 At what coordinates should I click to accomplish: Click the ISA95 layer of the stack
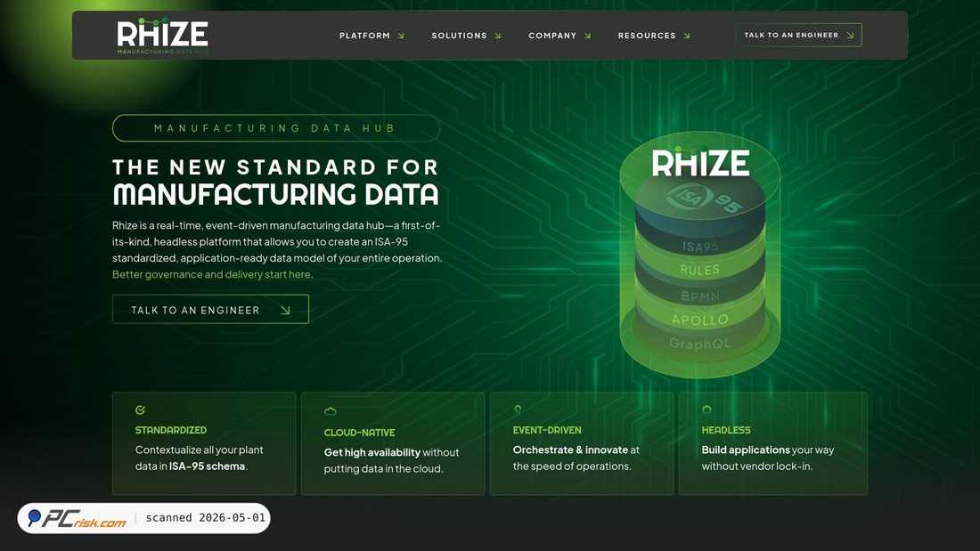(x=700, y=247)
